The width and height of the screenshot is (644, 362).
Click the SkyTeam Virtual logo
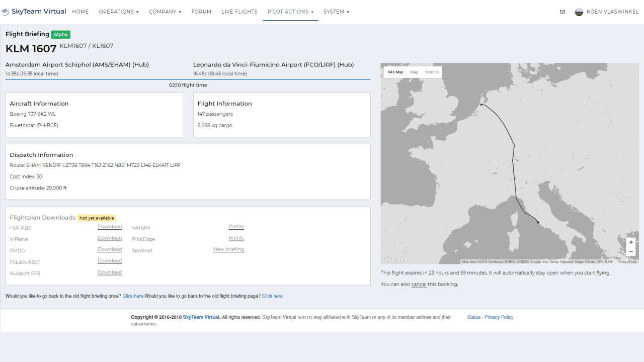(x=34, y=12)
